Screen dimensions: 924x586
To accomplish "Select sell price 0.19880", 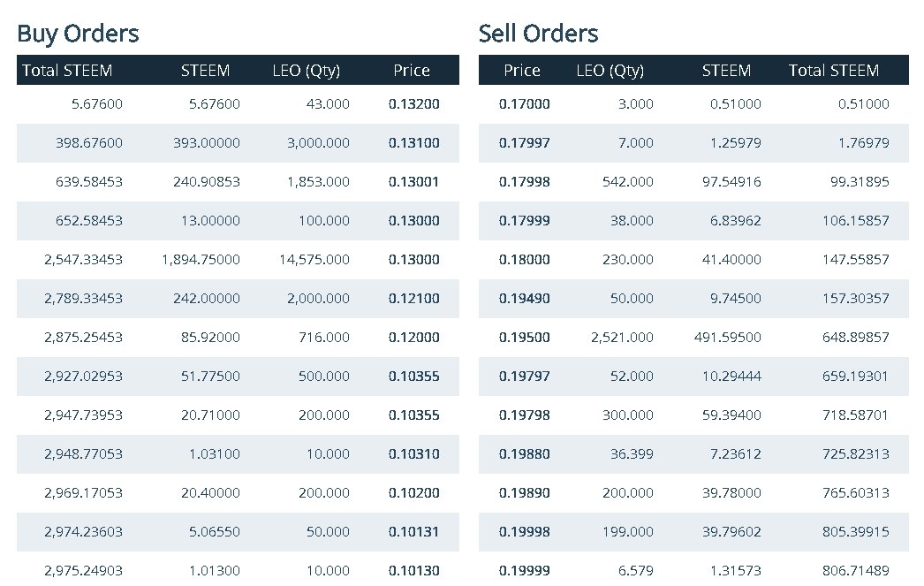I will point(525,454).
